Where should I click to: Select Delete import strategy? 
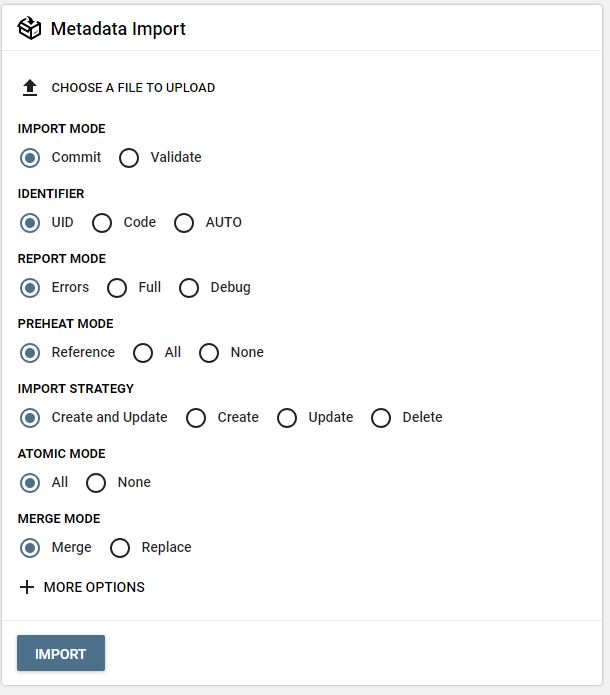point(381,418)
